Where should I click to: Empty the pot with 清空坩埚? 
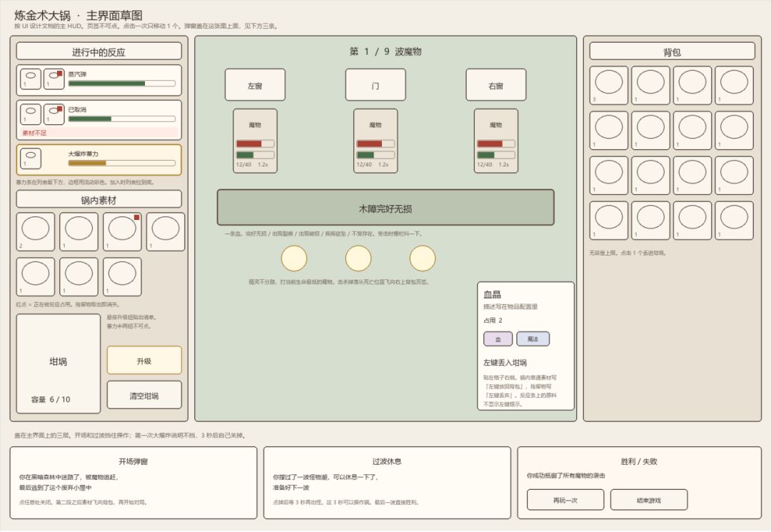coord(144,396)
